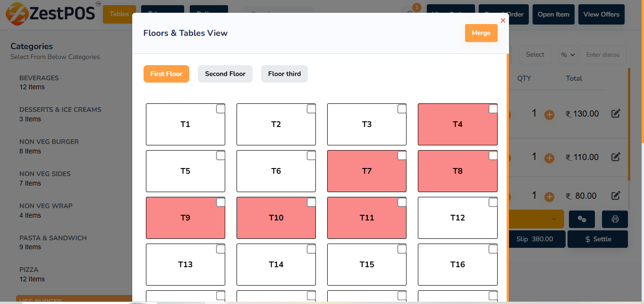Increase quantity of the ₹130.00 item
This screenshot has width=644, height=304.
tap(549, 115)
